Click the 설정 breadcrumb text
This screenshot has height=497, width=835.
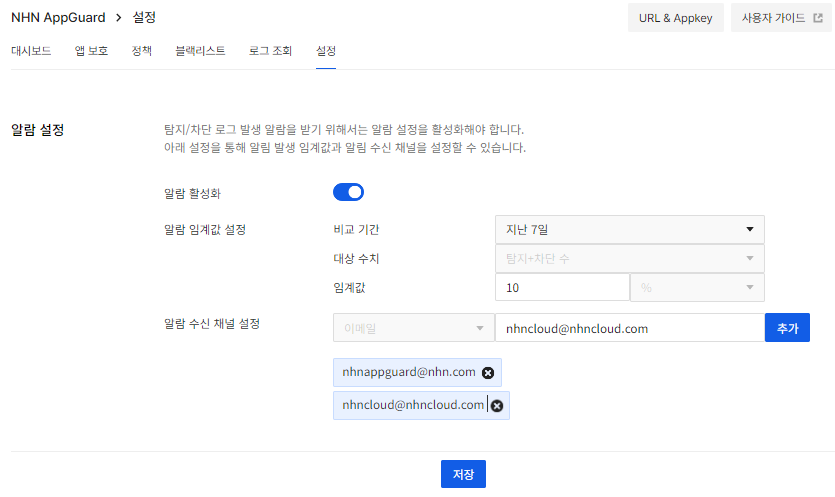(x=144, y=18)
